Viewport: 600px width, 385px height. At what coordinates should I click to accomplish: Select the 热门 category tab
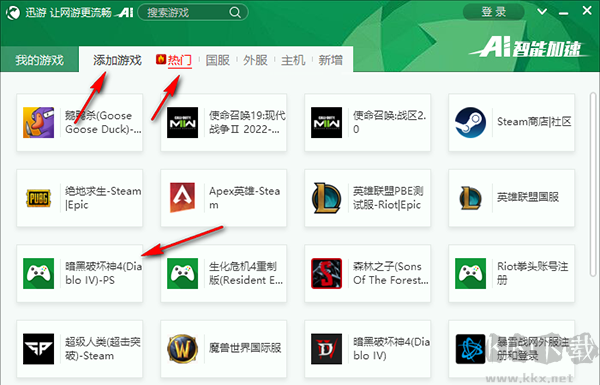(x=179, y=60)
